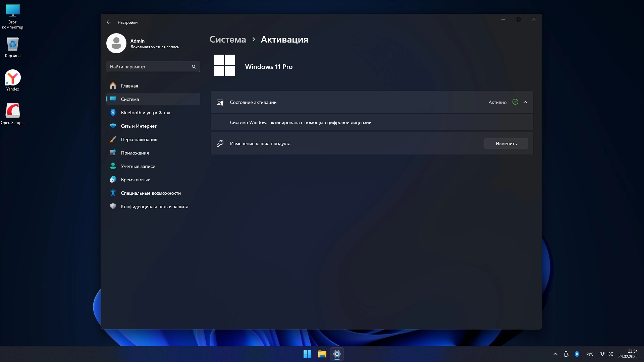The height and width of the screenshot is (362, 644).
Task: Click the Найти параметр search field
Action: [149, 67]
